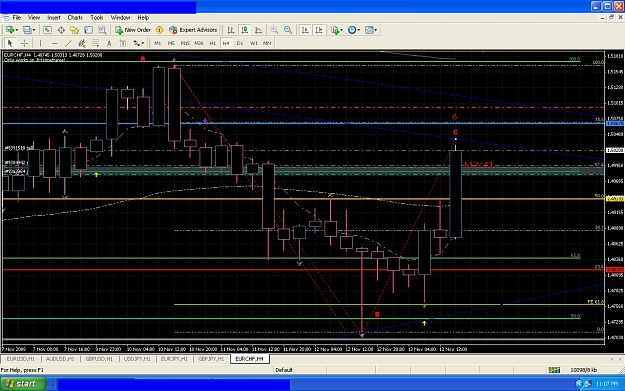The image size is (625, 391).
Task: Select the trendline tool
Action: (68, 43)
